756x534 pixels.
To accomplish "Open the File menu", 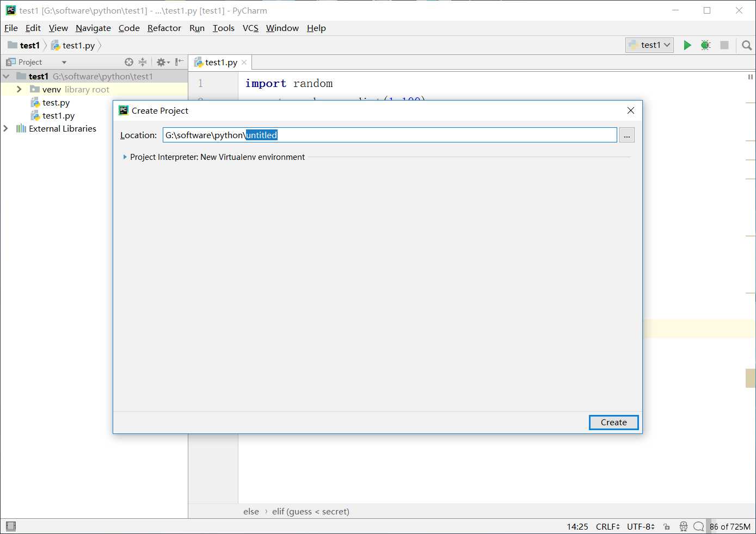I will (11, 28).
